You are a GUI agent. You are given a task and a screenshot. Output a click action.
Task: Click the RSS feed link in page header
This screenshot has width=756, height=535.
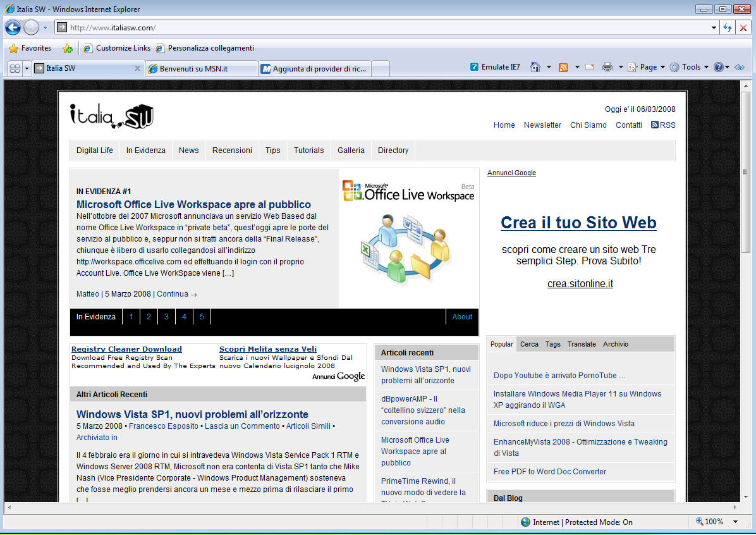click(x=664, y=125)
